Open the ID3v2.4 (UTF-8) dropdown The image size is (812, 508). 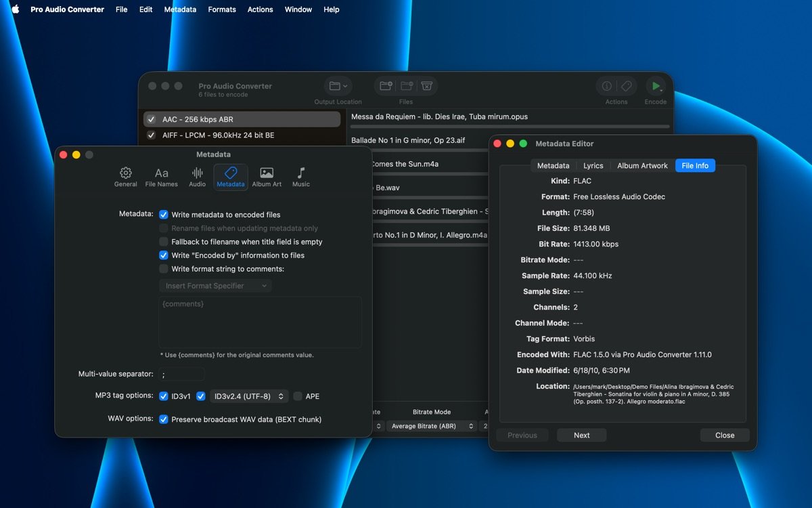click(248, 396)
